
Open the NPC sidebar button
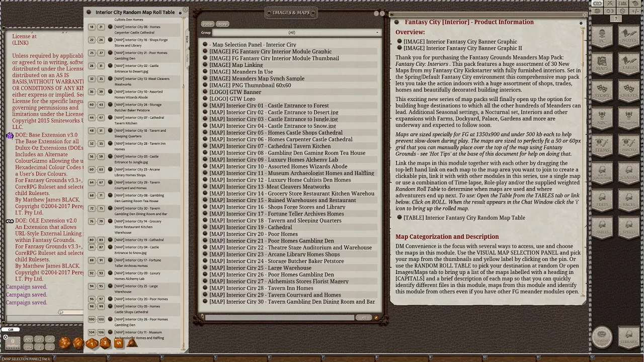602,119
